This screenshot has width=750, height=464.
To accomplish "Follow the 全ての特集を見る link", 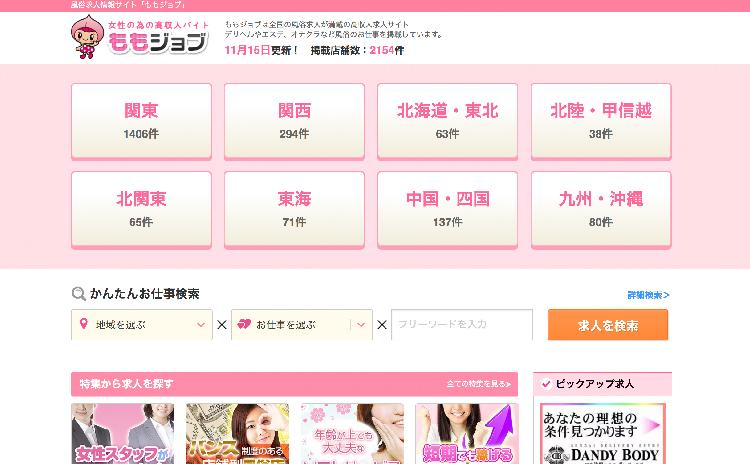I will coord(478,384).
